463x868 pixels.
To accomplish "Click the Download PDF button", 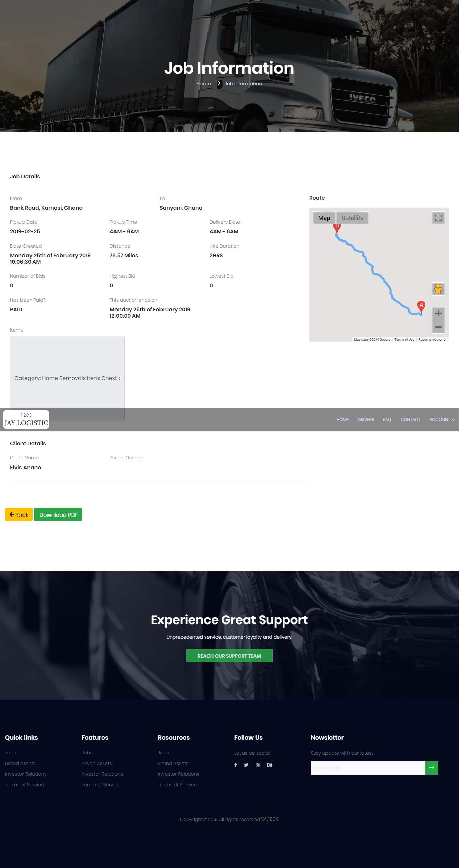I will tap(58, 514).
